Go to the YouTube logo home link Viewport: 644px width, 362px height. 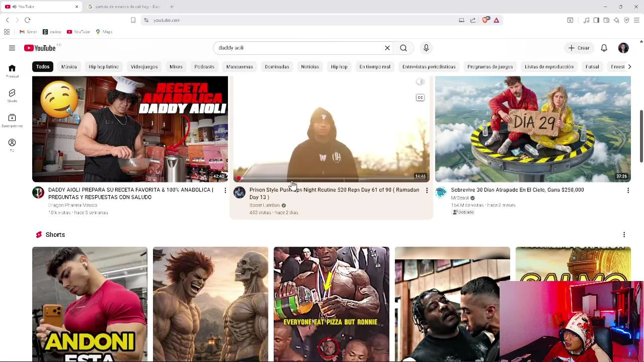[x=40, y=48]
